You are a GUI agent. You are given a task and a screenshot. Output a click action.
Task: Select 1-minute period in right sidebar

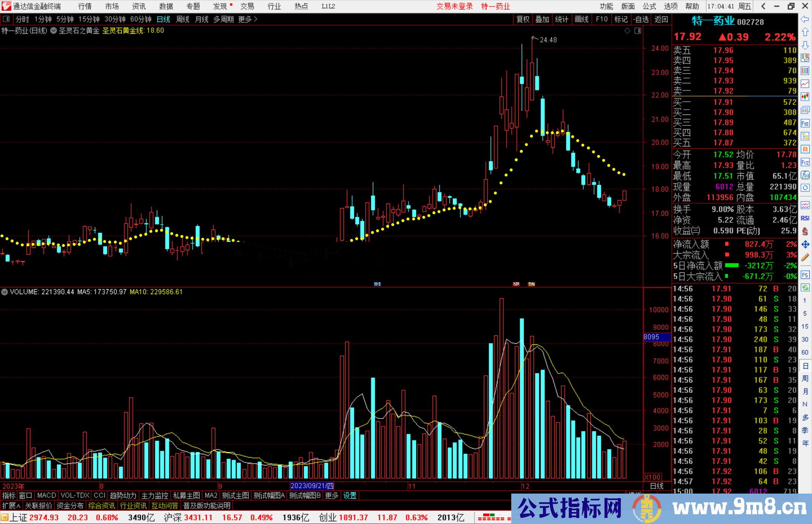tap(804, 301)
